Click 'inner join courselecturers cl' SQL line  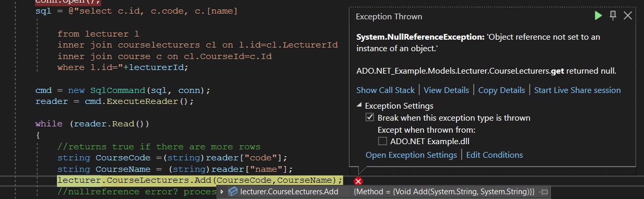click(197, 45)
